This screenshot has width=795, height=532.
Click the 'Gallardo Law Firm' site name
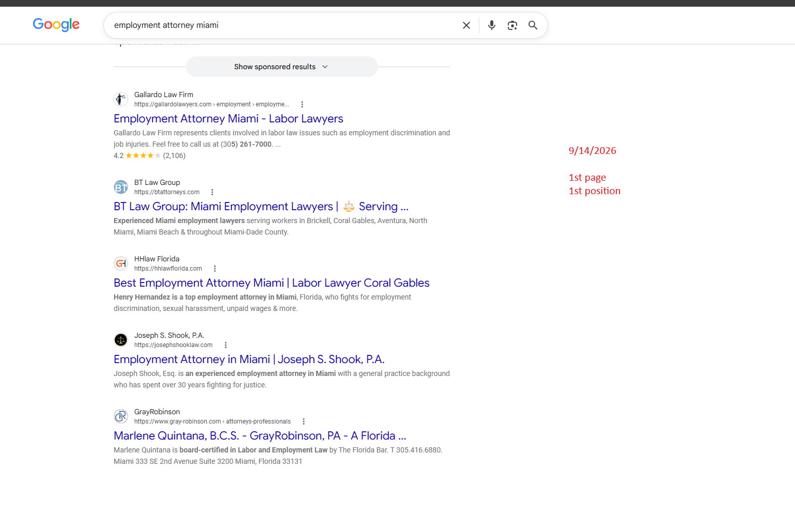tap(164, 95)
